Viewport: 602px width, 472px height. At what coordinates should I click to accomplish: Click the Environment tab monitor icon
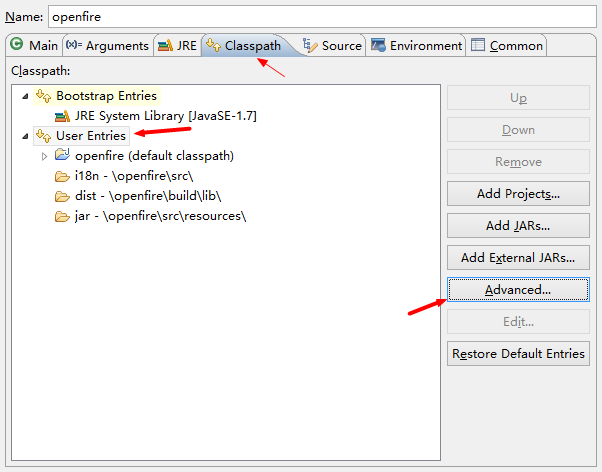(x=378, y=45)
